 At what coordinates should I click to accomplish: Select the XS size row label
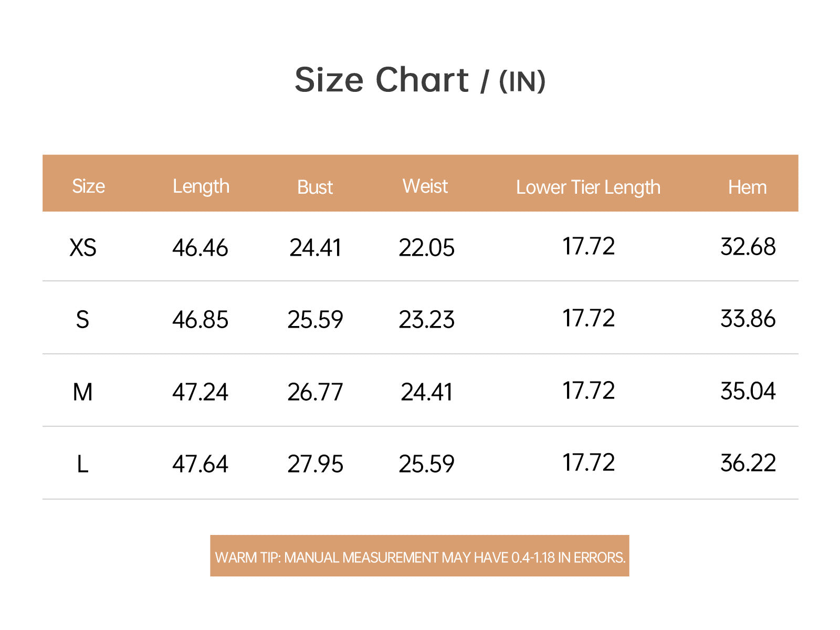(83, 247)
